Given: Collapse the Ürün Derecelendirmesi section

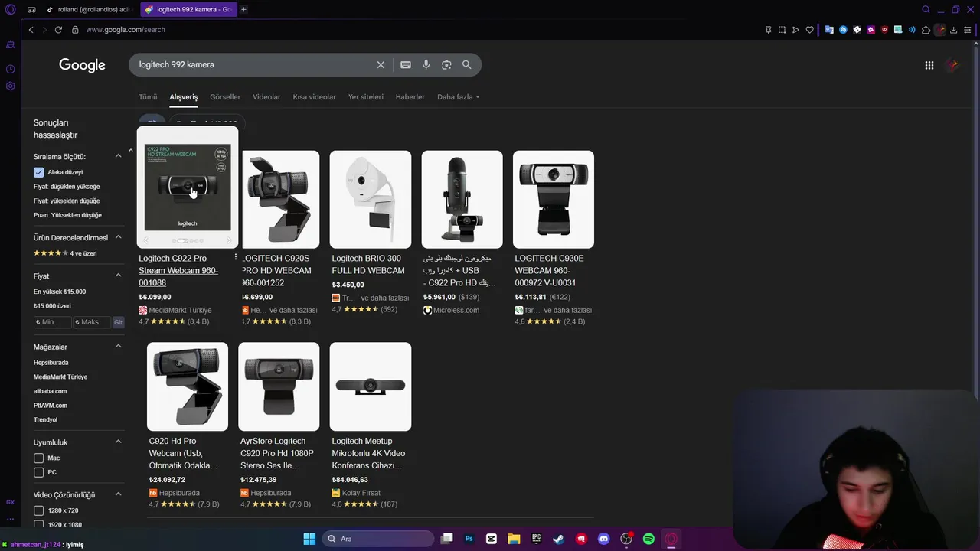Looking at the screenshot, I should point(119,237).
